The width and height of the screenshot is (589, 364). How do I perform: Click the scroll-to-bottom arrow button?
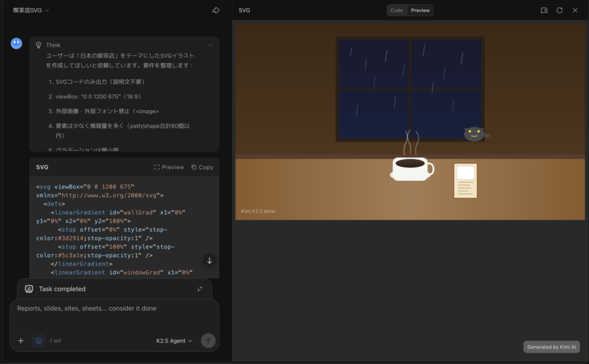[209, 260]
